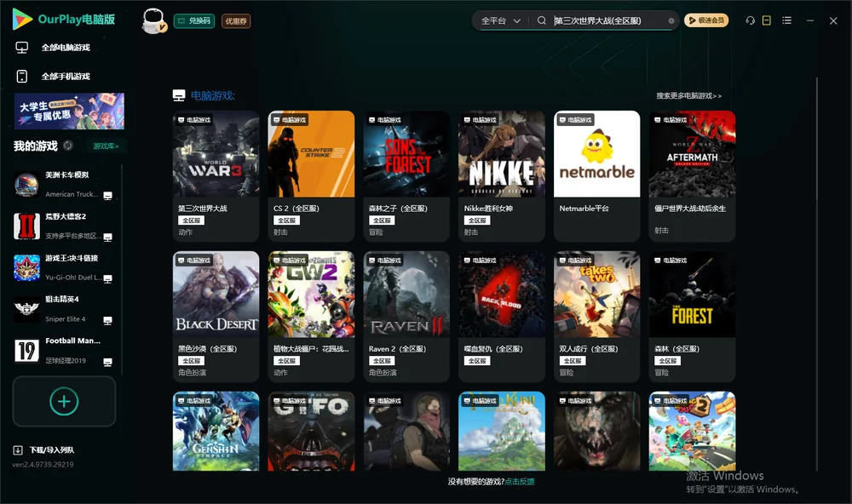
Task: Click the 兑换码 redeem code button
Action: coord(194,21)
